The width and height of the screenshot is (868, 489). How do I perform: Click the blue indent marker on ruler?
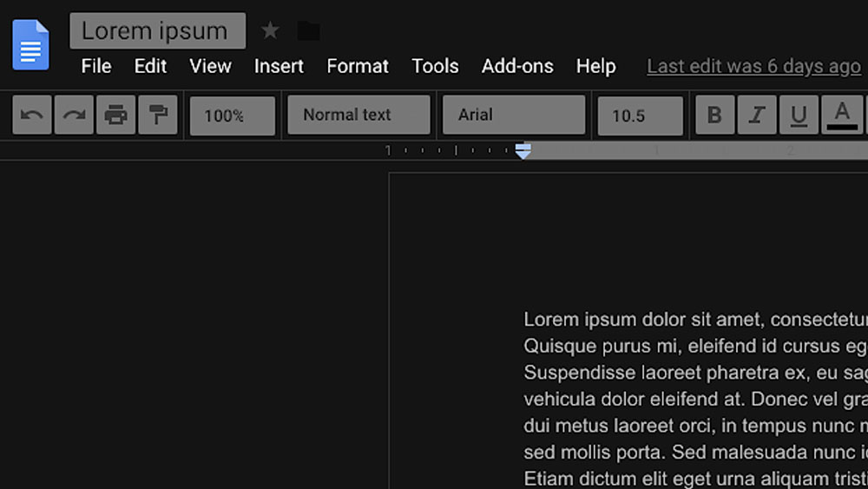(523, 151)
